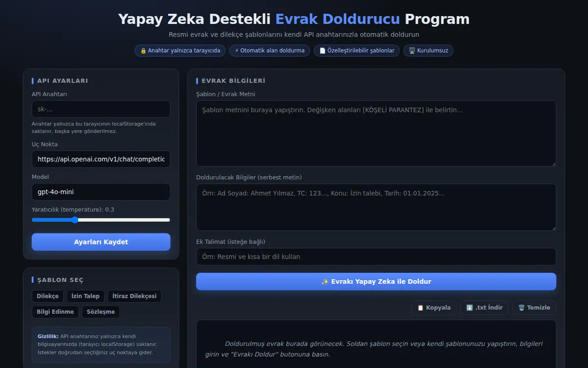Pick the Bilgi Edinme template
This screenshot has height=368, width=588.
[55, 312]
